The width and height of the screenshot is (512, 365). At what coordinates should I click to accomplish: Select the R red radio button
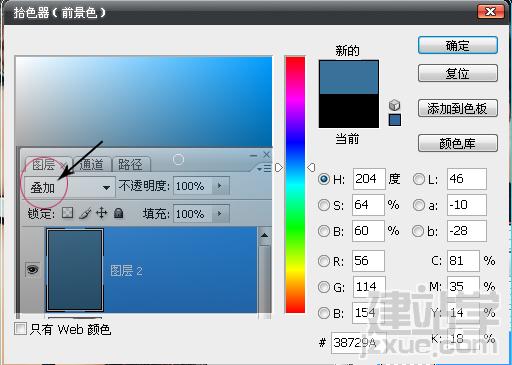(x=324, y=261)
